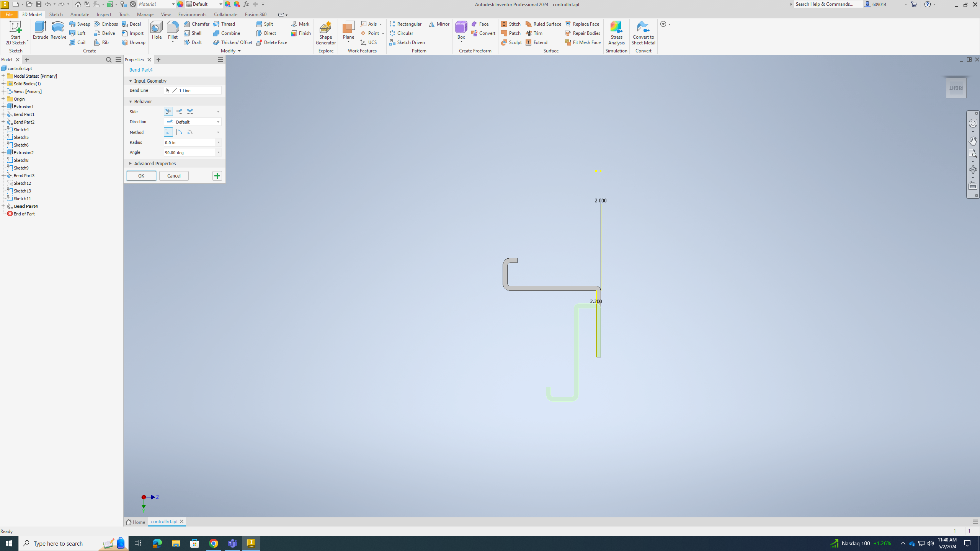Screen dimensions: 980x551
Task: Click the Combine tool button
Action: coord(227,33)
